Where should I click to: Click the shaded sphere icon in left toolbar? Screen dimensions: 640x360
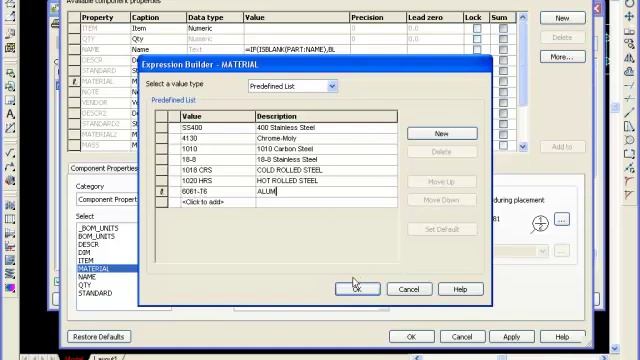point(10,181)
